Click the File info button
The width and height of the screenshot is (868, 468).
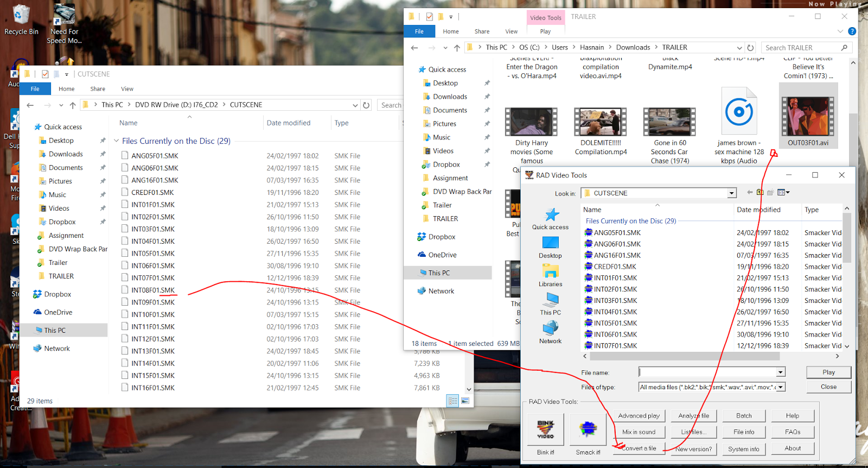[x=744, y=432]
